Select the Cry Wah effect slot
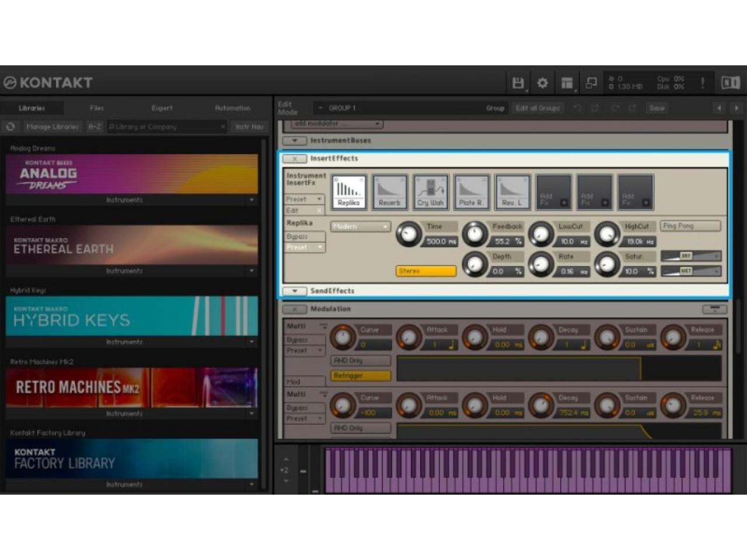 [x=431, y=192]
